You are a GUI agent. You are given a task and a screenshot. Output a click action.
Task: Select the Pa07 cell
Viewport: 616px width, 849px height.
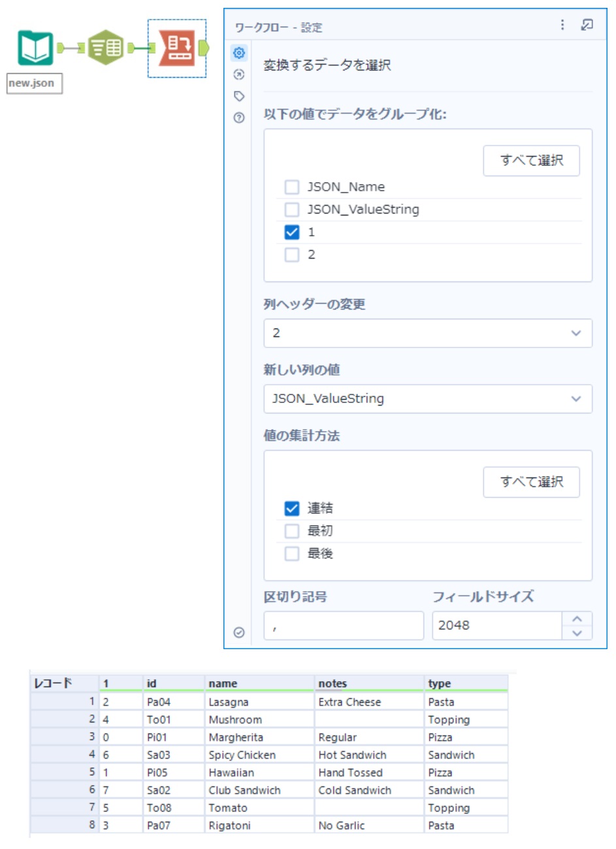[x=174, y=825]
